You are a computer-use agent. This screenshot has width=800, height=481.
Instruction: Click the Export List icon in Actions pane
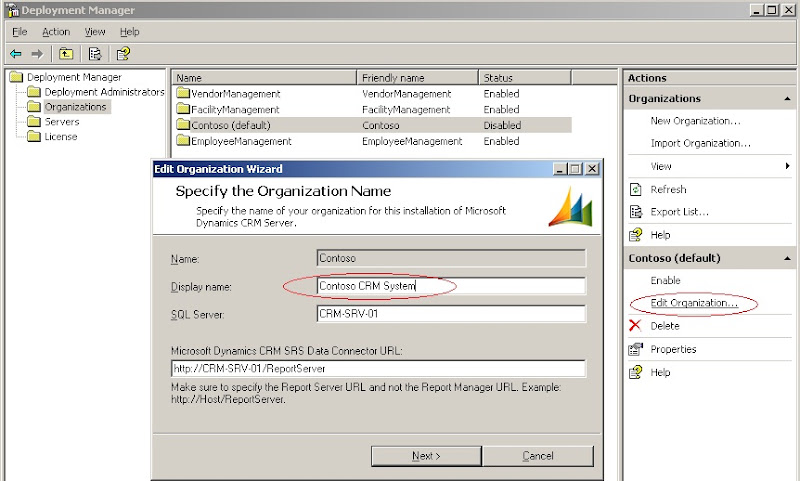636,212
